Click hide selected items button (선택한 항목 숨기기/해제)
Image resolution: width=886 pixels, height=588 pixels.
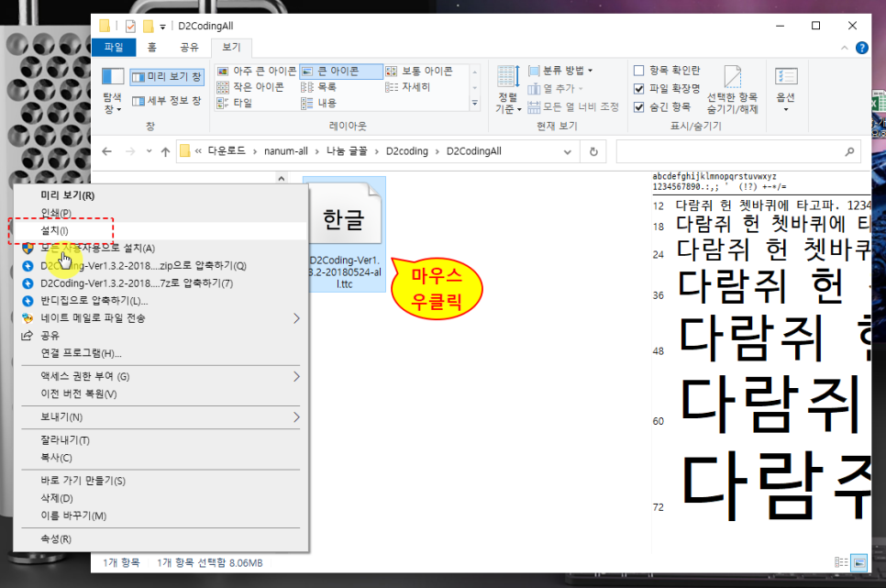pos(732,89)
